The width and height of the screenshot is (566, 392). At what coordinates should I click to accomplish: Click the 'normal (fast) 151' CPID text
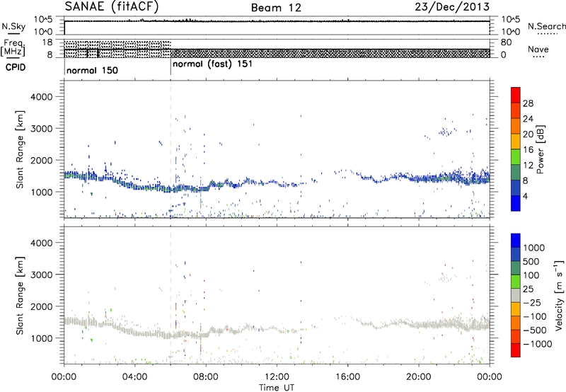click(x=213, y=64)
